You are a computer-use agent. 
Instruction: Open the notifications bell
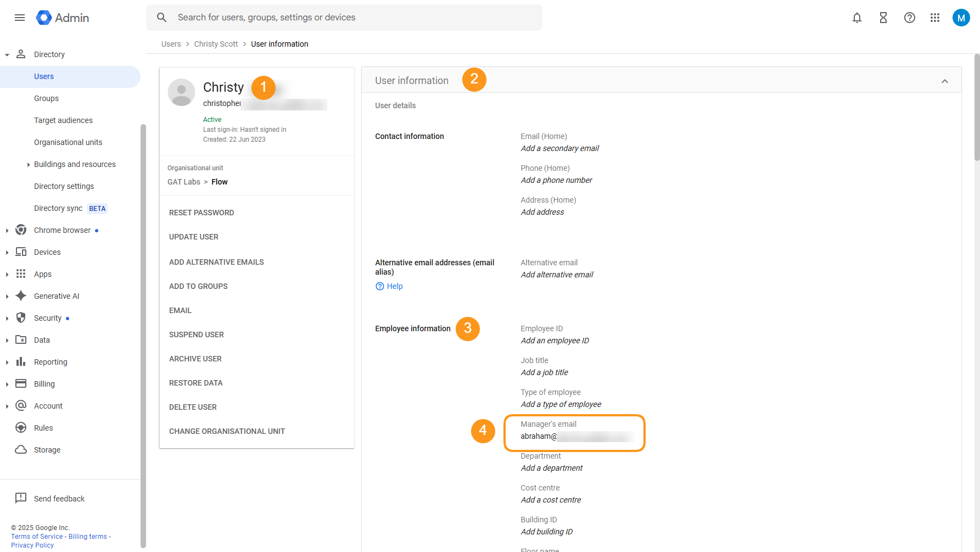[x=857, y=18]
